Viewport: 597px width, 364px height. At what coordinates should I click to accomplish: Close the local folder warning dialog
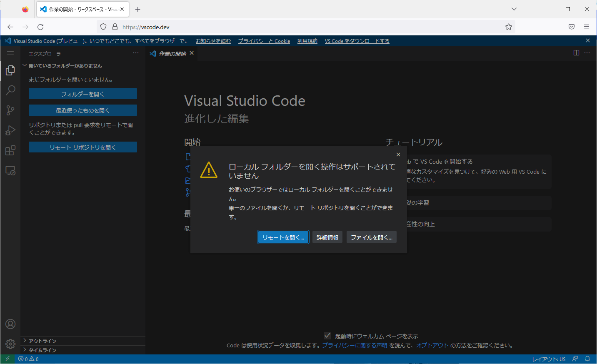(398, 155)
